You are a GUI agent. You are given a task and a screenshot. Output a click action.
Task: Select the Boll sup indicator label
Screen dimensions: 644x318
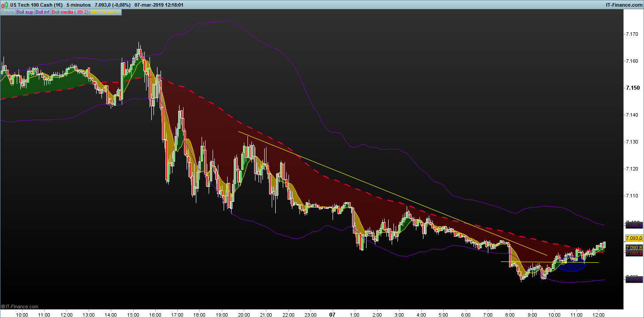25,12
